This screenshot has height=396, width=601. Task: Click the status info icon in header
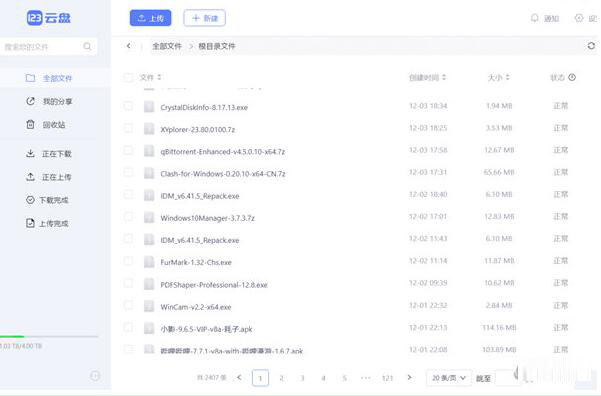[x=572, y=77]
